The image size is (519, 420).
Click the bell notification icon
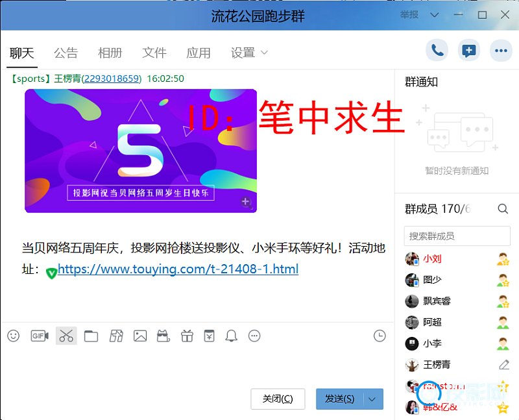[232, 336]
